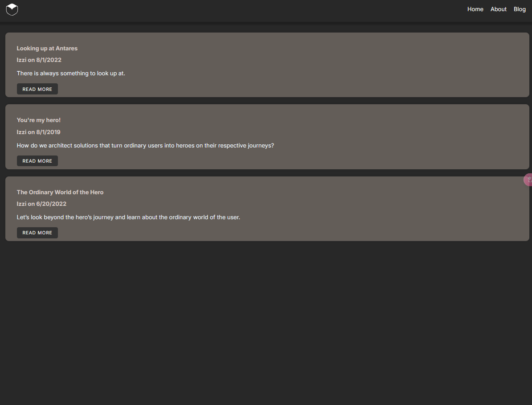This screenshot has height=405, width=532.
Task: Click the "Izzi on 6/20/2022" byline
Action: pyautogui.click(x=41, y=204)
